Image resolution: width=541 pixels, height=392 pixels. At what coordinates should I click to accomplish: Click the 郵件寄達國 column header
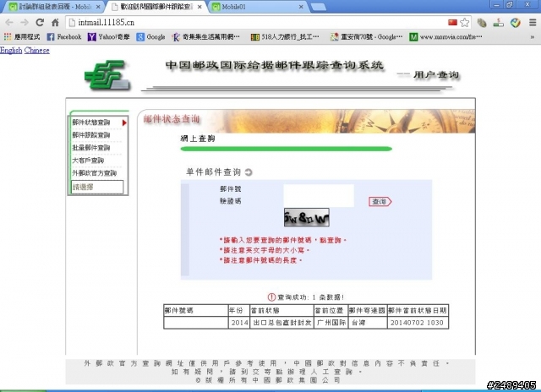coord(367,311)
